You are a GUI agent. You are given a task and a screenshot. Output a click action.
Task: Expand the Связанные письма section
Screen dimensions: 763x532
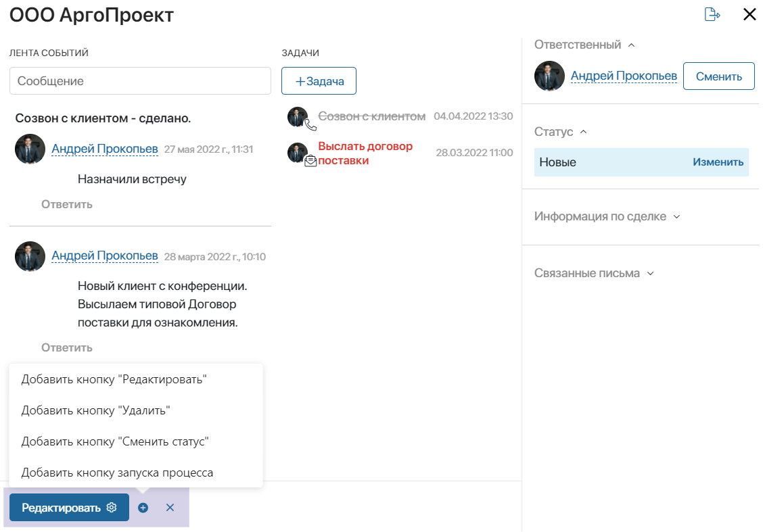pyautogui.click(x=651, y=274)
